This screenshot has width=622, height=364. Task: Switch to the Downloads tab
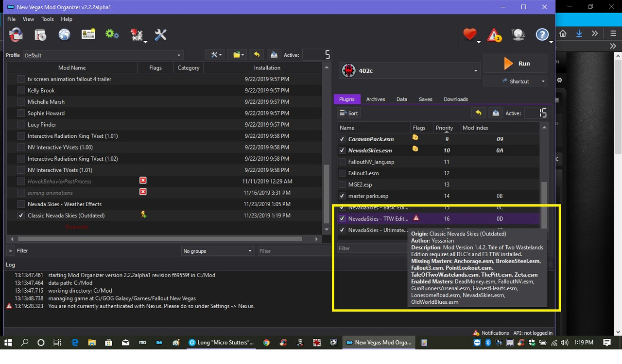(456, 99)
